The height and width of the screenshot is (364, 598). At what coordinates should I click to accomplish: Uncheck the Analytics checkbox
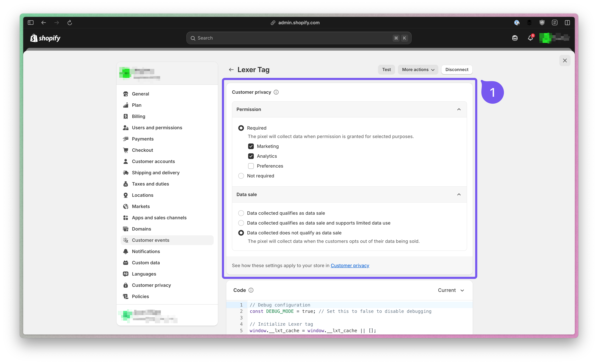point(251,156)
